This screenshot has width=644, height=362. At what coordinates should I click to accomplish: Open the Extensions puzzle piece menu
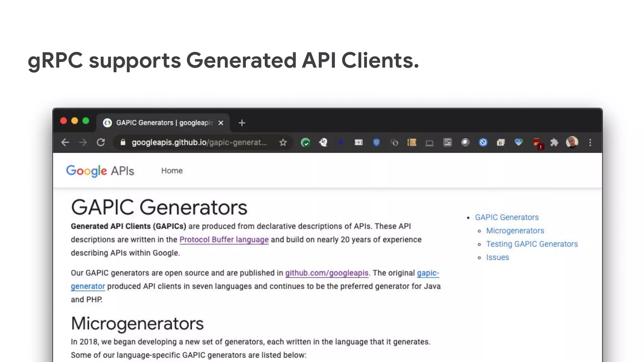point(554,142)
